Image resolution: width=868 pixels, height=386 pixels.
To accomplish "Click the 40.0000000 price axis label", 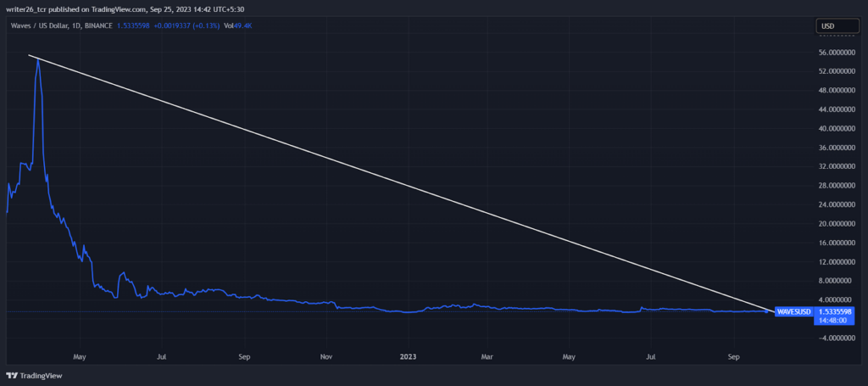I will pyautogui.click(x=835, y=128).
